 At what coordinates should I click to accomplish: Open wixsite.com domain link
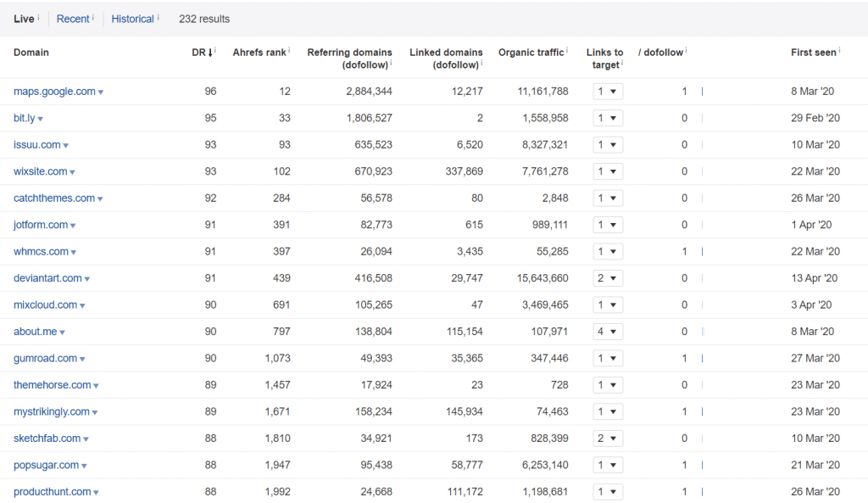coord(41,171)
